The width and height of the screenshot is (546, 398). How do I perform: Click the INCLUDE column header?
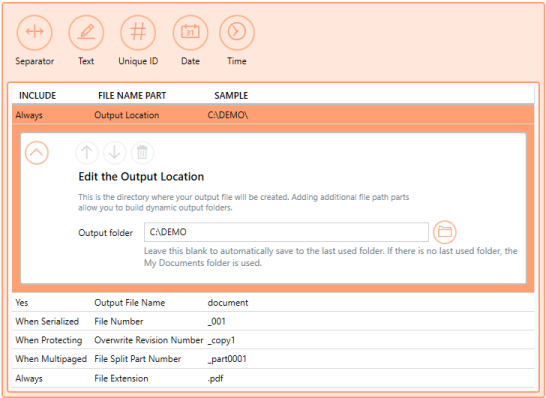coord(37,95)
